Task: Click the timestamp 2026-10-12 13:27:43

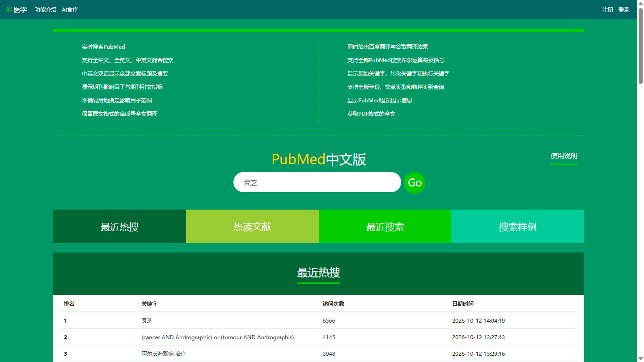Action: [x=479, y=337]
